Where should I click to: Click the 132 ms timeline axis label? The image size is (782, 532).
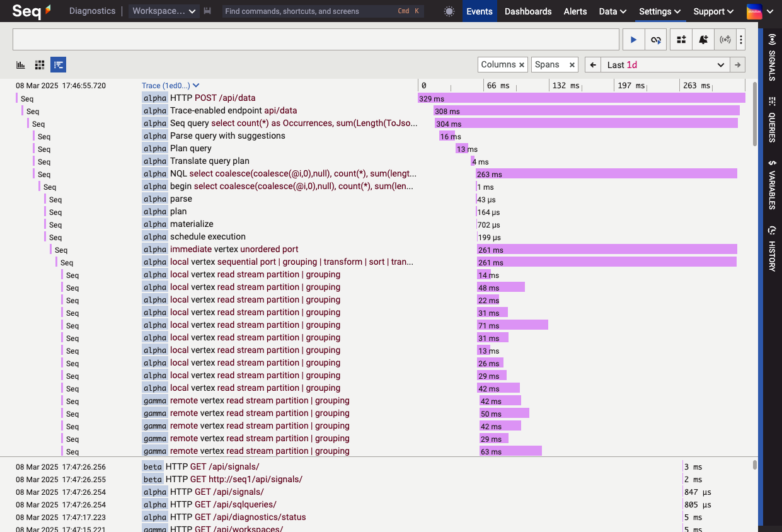click(565, 86)
